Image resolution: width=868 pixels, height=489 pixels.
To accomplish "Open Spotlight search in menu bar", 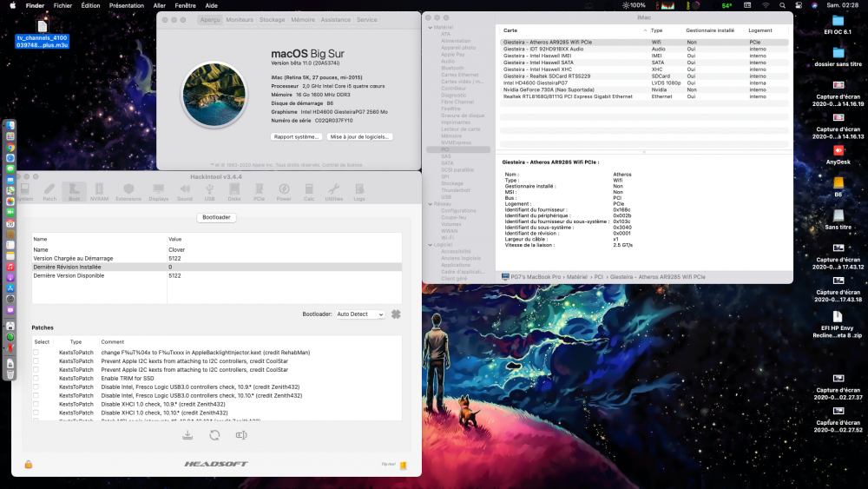I will pyautogui.click(x=782, y=5).
